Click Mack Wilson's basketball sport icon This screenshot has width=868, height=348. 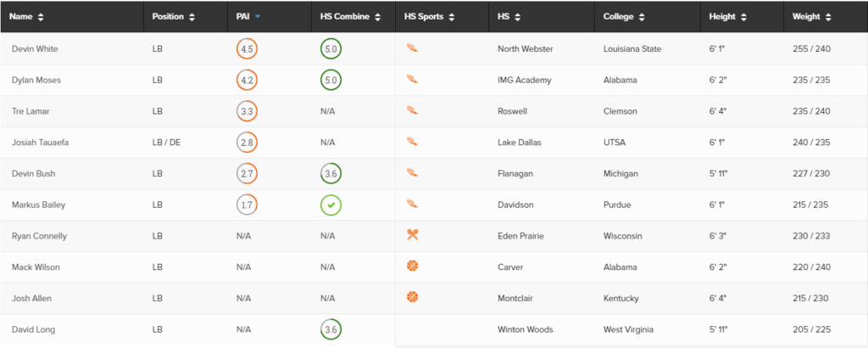(412, 267)
